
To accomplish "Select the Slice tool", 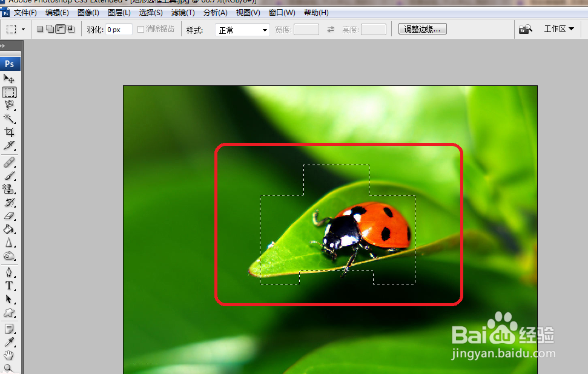I will 9,145.
